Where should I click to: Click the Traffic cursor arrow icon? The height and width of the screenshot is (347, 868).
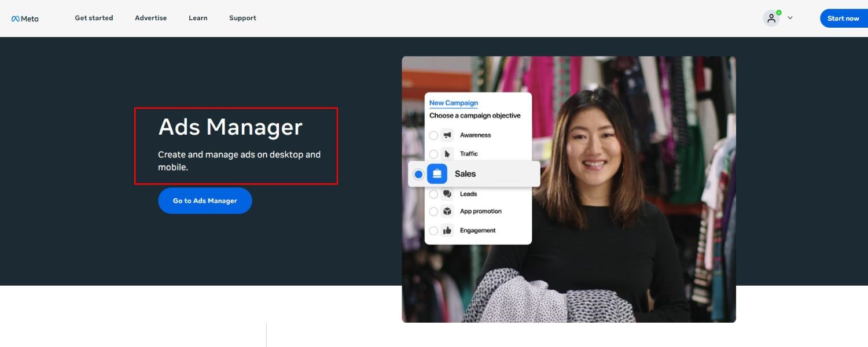[x=447, y=154]
